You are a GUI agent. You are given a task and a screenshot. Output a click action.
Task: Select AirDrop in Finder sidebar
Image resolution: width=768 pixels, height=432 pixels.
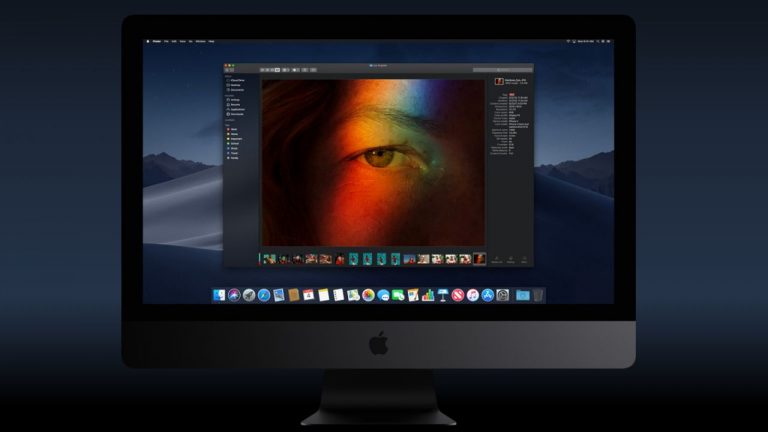click(x=234, y=100)
